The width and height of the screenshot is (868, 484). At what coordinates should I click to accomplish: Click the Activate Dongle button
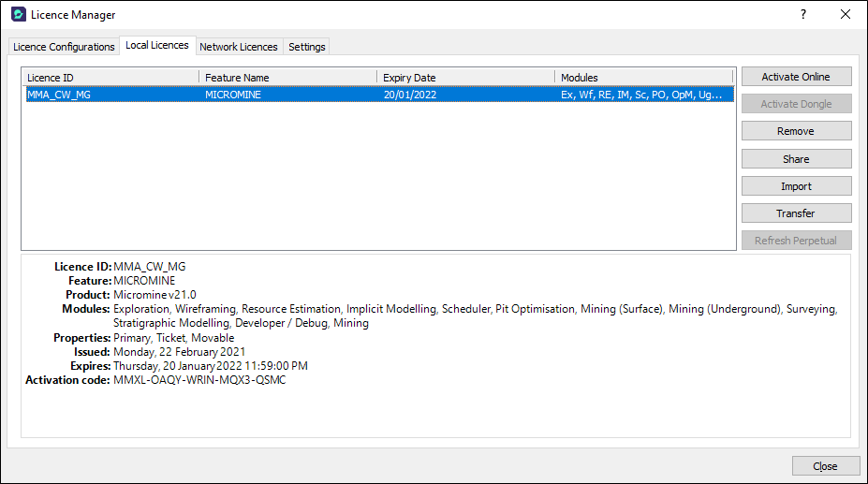pyautogui.click(x=796, y=104)
